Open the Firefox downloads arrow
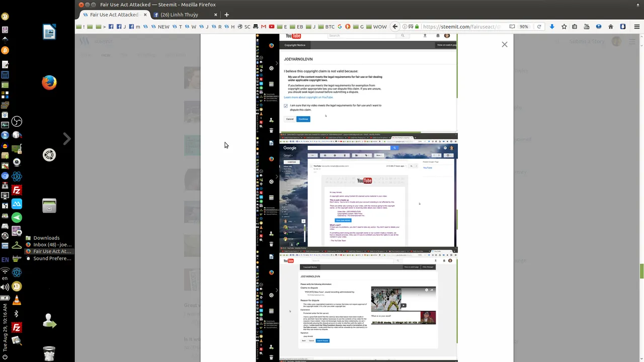 (552, 27)
